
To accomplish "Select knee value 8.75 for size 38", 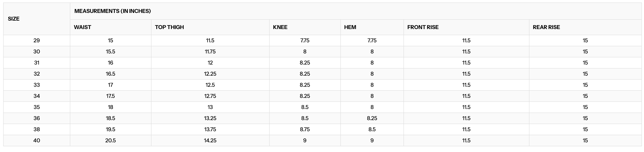I will (305, 129).
